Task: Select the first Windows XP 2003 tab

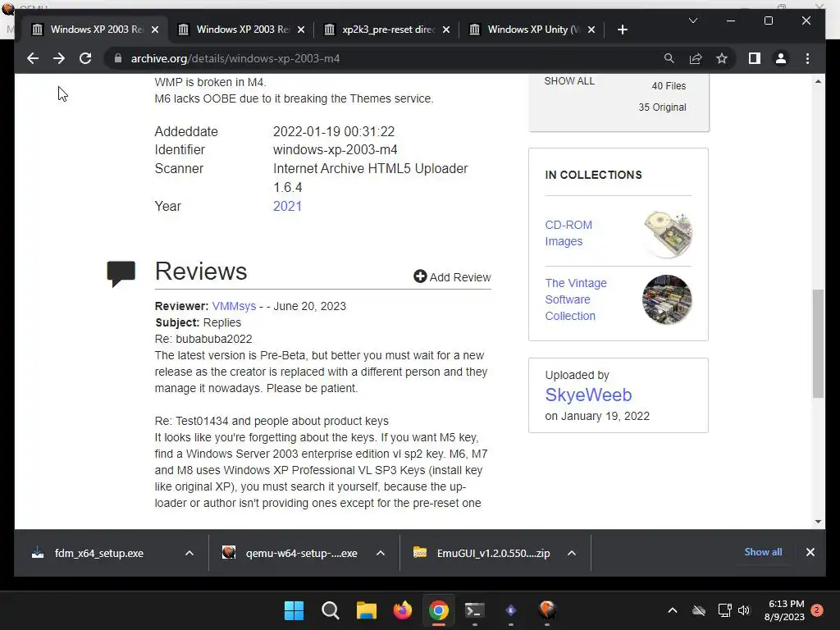Action: (x=95, y=30)
